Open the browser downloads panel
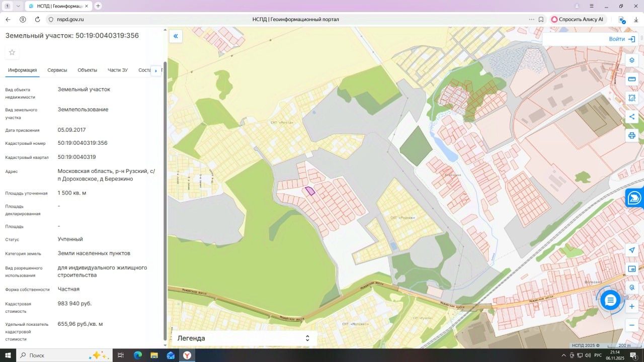 coord(636,20)
